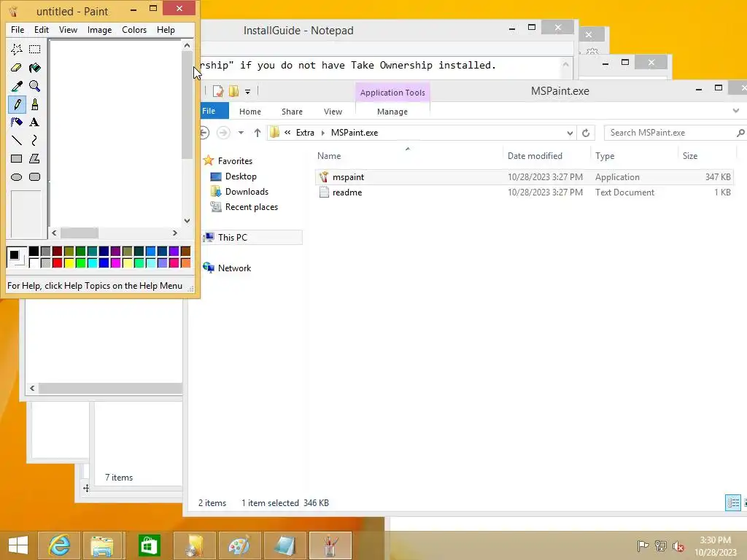Image resolution: width=747 pixels, height=560 pixels.
Task: Open the address bar history dropdown
Action: (x=570, y=133)
